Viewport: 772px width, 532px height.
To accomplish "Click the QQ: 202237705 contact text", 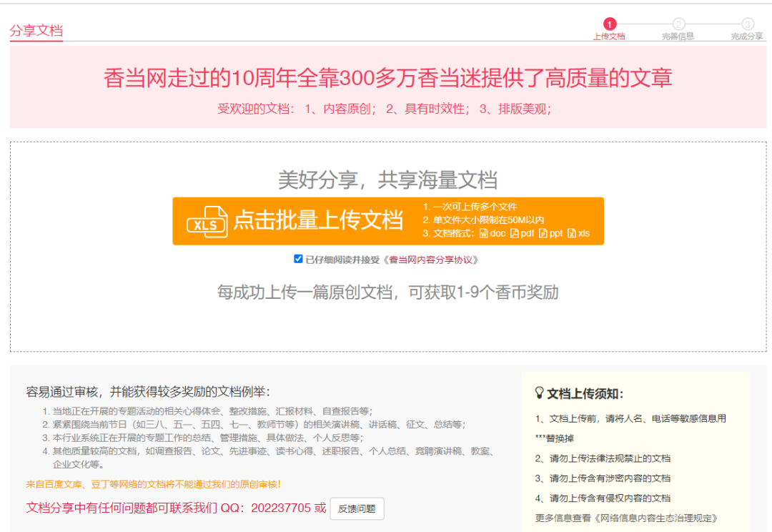I will click(x=266, y=508).
